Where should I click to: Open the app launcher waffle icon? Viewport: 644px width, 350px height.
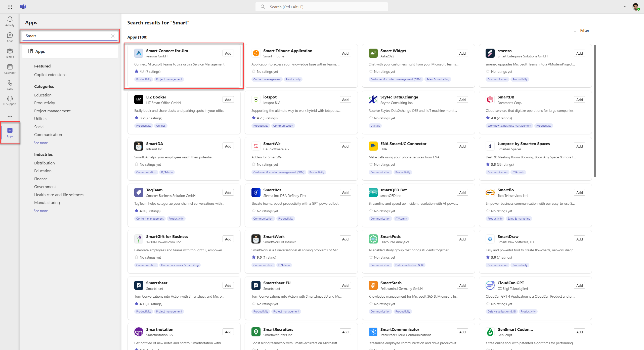(x=10, y=7)
